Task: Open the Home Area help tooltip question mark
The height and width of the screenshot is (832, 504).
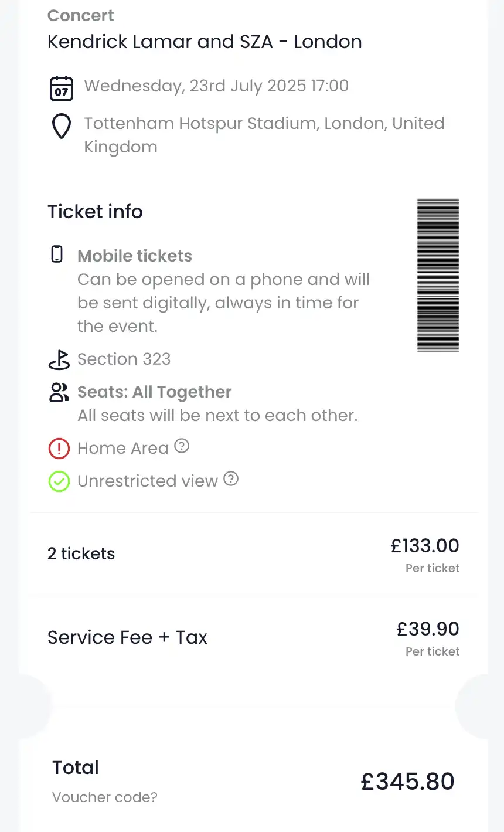Action: coord(182,446)
